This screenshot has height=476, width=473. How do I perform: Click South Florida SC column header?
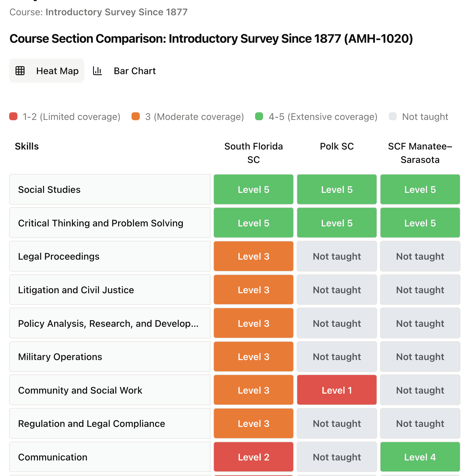point(254,153)
